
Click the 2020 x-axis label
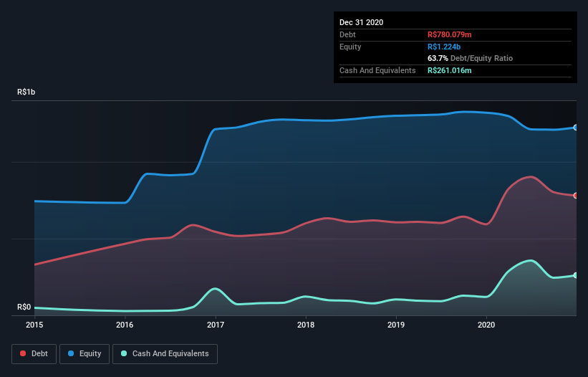pyautogui.click(x=486, y=325)
